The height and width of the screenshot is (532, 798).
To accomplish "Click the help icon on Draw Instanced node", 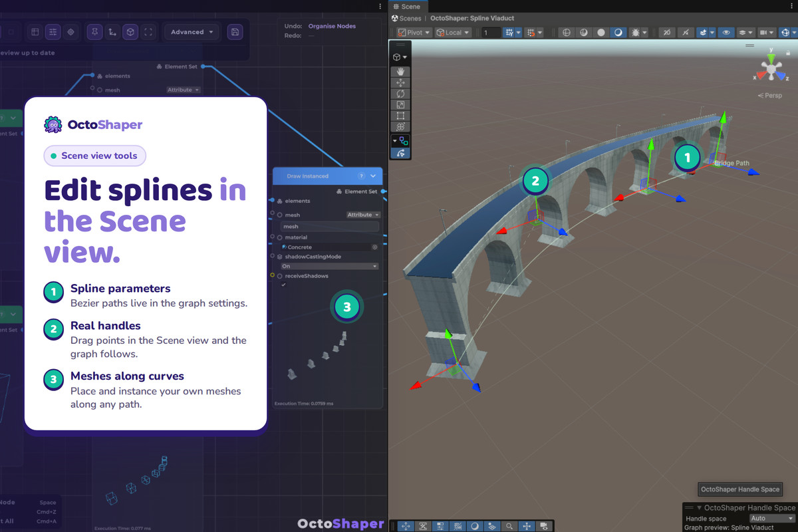I will (361, 176).
